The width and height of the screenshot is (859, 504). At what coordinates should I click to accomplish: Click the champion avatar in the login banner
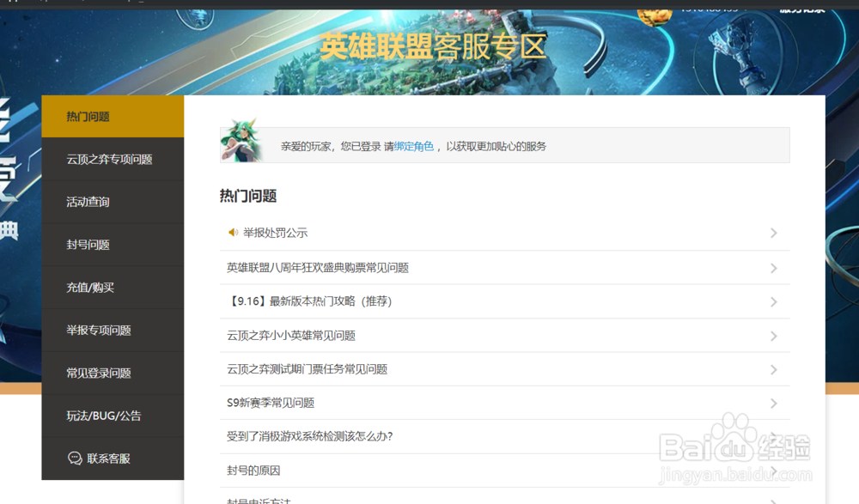240,140
